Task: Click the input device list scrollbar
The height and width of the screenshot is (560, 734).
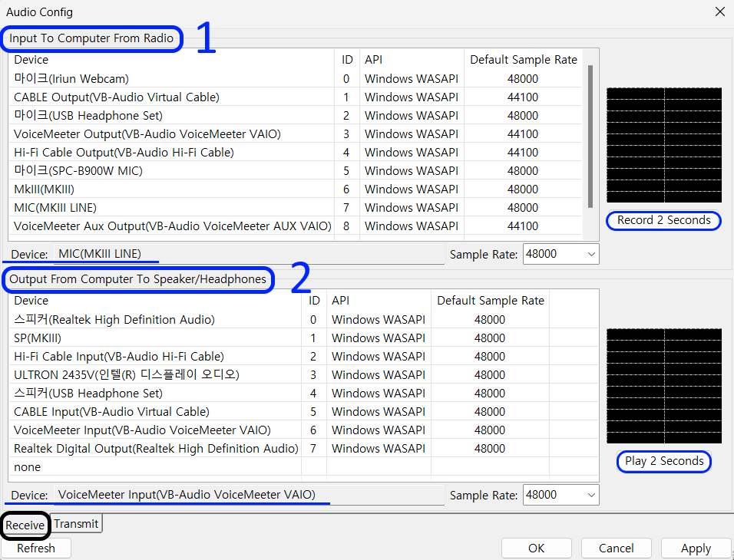Action: [590, 138]
